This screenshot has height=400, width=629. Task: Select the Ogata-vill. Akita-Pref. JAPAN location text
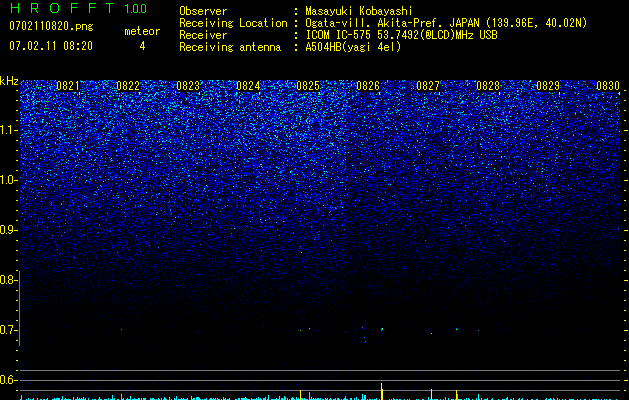click(446, 23)
